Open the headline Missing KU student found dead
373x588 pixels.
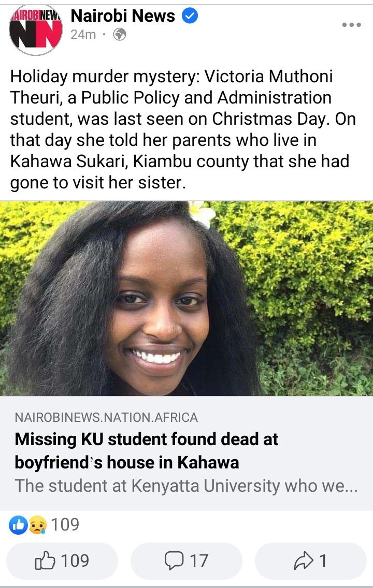146,451
